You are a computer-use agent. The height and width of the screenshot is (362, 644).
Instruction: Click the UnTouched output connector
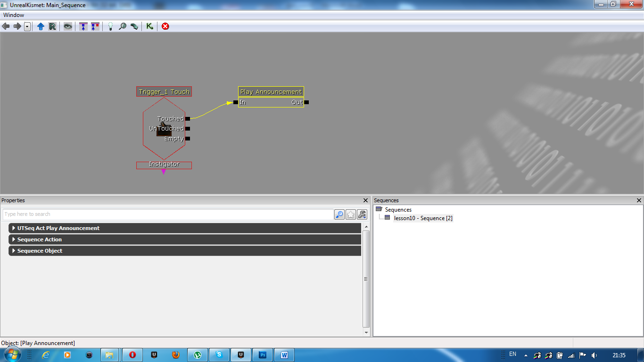tap(188, 129)
